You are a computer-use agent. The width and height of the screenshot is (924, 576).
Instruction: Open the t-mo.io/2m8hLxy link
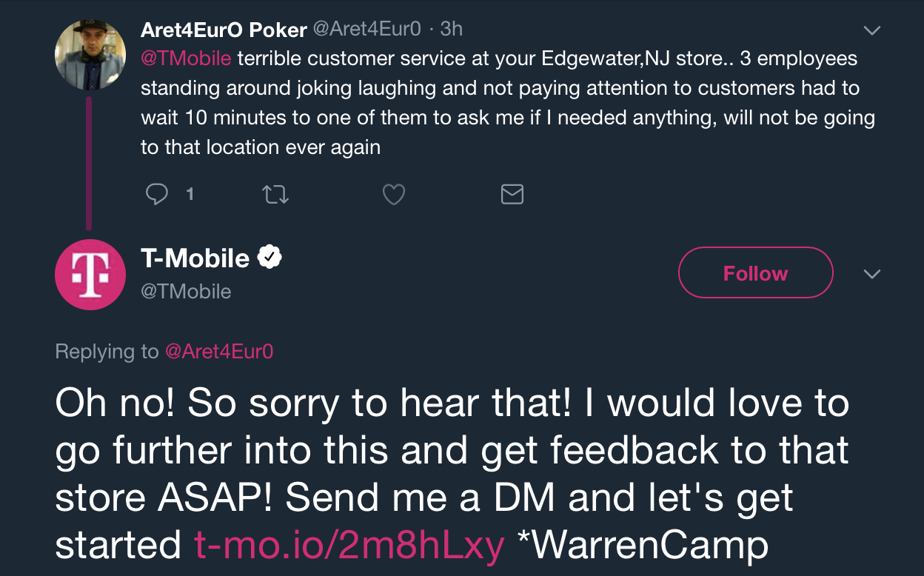coord(349,546)
